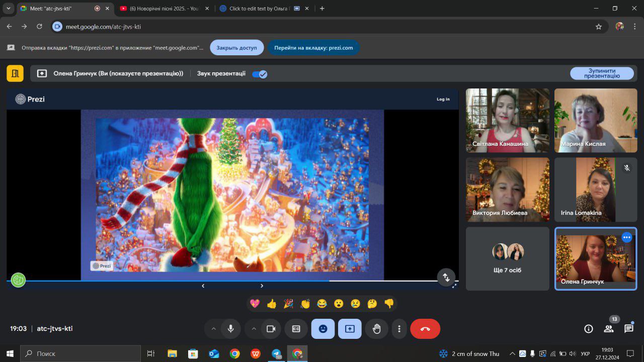644x362 pixels.
Task: Open meeting details info icon
Action: pos(588,329)
